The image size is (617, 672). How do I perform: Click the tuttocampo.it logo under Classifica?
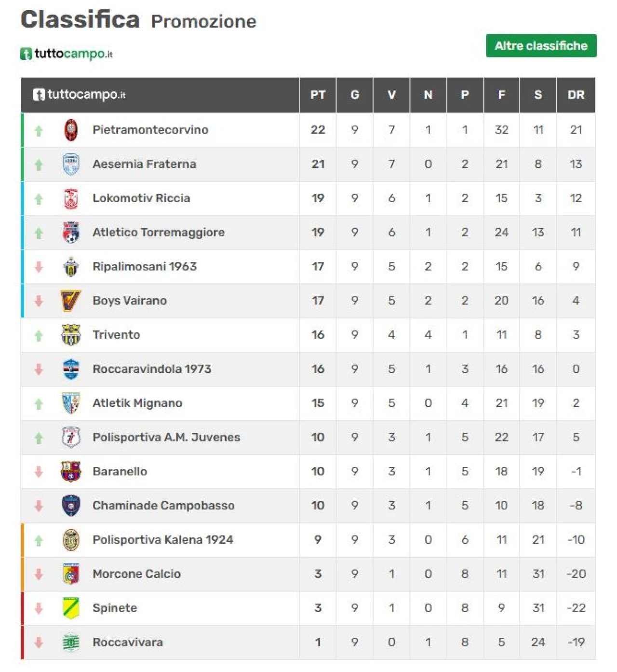67,54
